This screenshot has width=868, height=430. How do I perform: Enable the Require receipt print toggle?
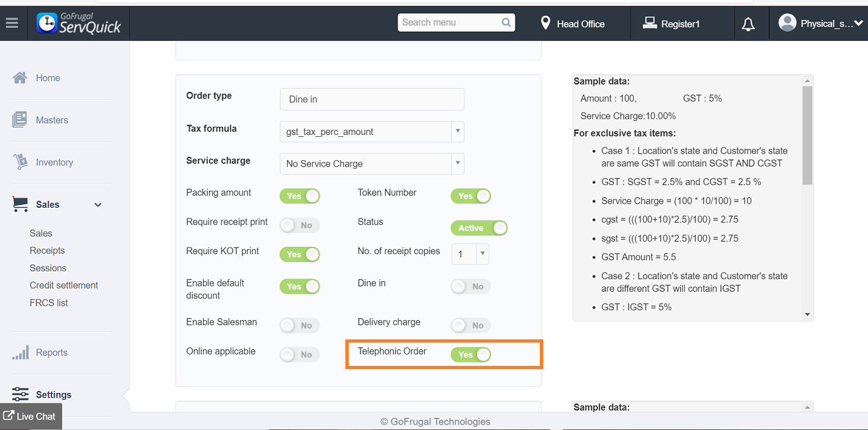point(299,226)
